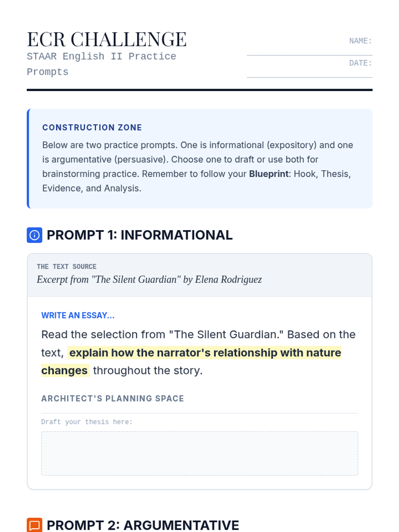
Task: Click the WRITE AN ESSAY label
Action: (78, 316)
